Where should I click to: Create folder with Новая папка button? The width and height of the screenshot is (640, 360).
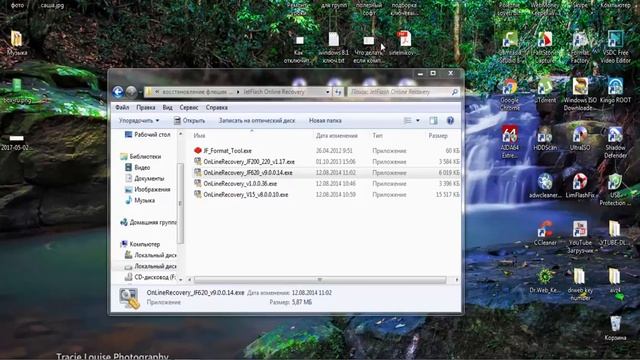pos(325,120)
